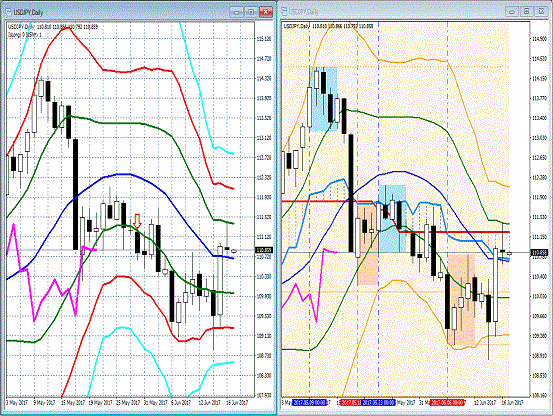This screenshot has width=553, height=416.
Task: Minimize the left USDJPY Daily chart window
Action: pyautogui.click(x=236, y=12)
